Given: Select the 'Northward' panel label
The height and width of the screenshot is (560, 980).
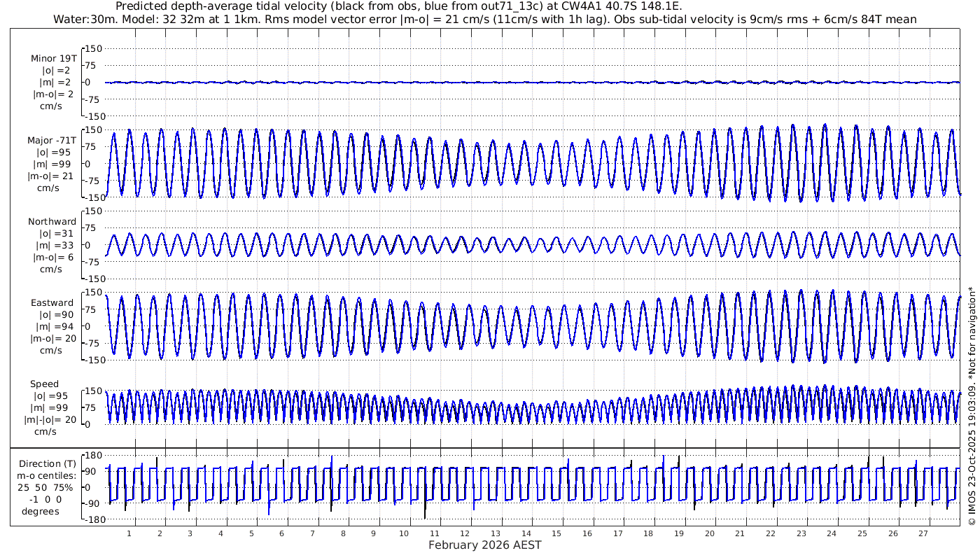Looking at the screenshot, I should click(x=52, y=222).
